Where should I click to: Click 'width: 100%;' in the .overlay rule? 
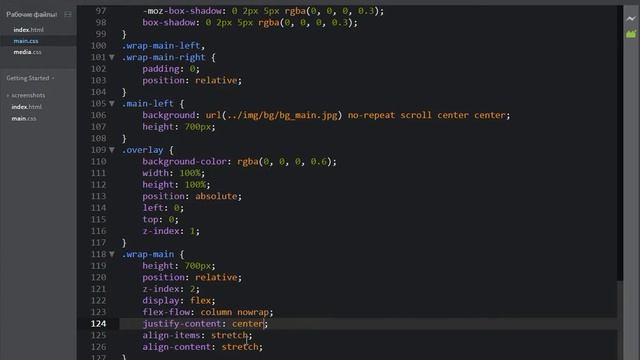tap(173, 173)
